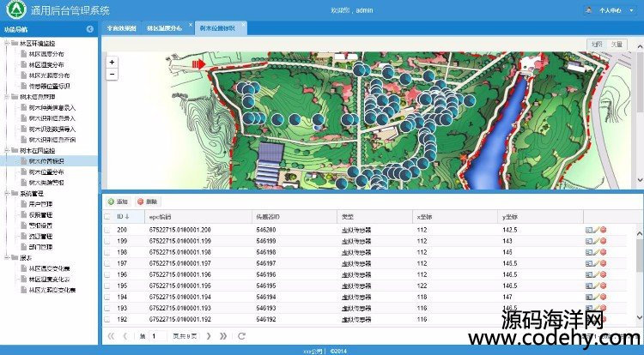Click table scrollbar down arrow
Image resolution: width=644 pixels, height=355 pixels.
[640, 317]
